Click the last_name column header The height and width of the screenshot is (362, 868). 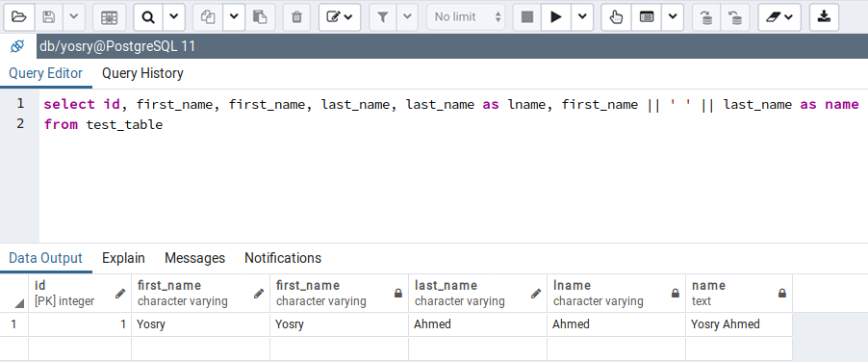coord(477,294)
